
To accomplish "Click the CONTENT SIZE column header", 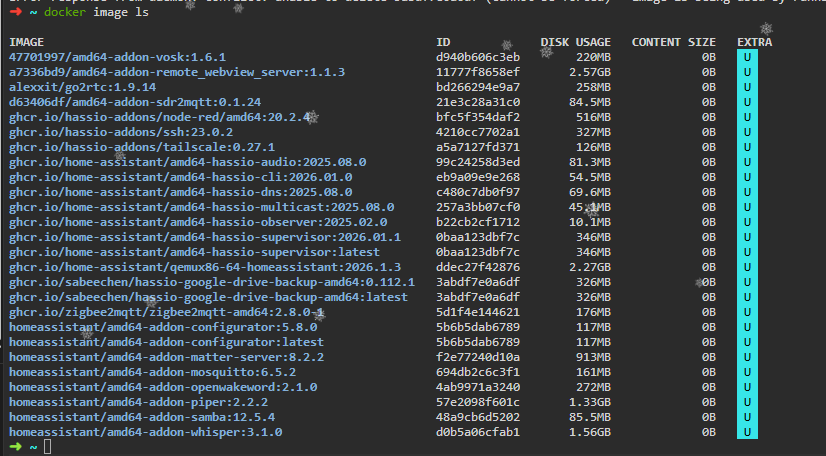I will [673, 43].
